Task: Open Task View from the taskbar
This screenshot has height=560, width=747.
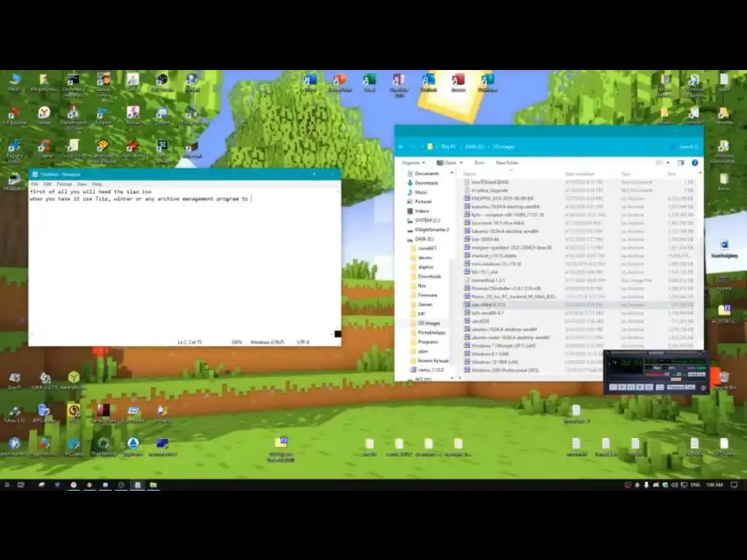Action: pos(21,485)
